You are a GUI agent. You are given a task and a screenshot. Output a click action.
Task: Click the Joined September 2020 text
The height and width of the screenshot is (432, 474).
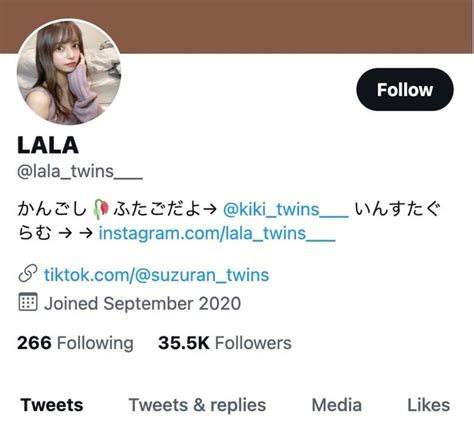point(142,304)
